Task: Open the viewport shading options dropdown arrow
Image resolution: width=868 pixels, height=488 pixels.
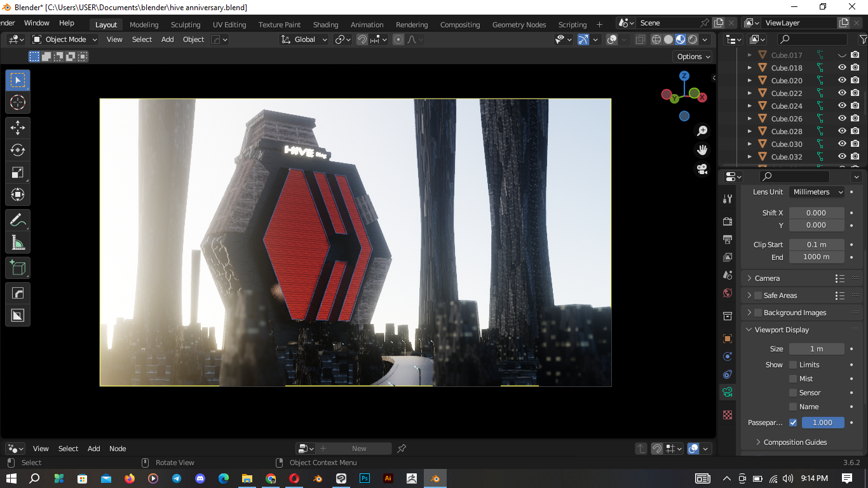Action: [x=705, y=39]
